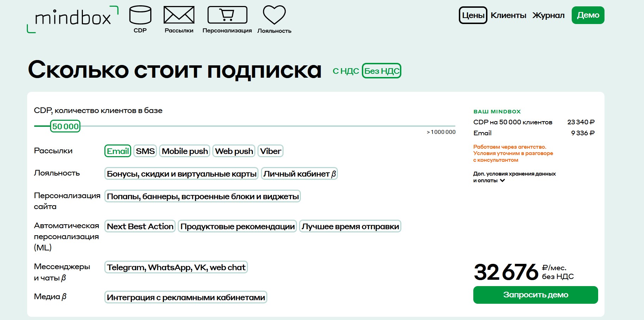Viewport: 644px width, 320px height.
Task: Click the 50 000 slider handle
Action: click(x=65, y=126)
